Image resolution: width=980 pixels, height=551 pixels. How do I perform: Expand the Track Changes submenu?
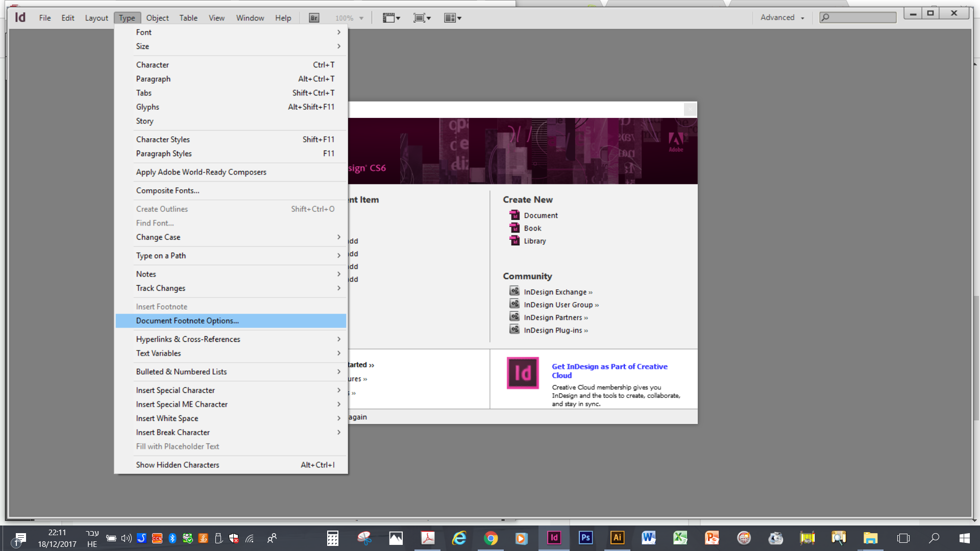pyautogui.click(x=231, y=288)
